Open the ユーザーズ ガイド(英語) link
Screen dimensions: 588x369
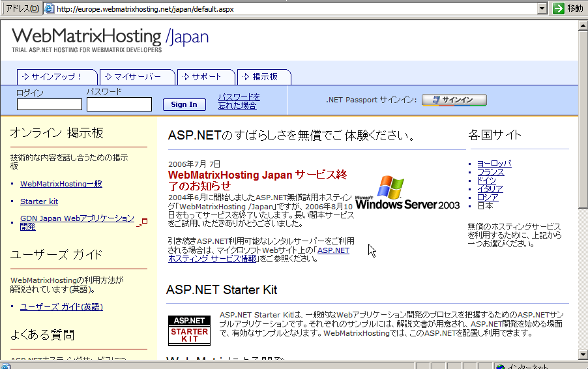pyautogui.click(x=61, y=307)
